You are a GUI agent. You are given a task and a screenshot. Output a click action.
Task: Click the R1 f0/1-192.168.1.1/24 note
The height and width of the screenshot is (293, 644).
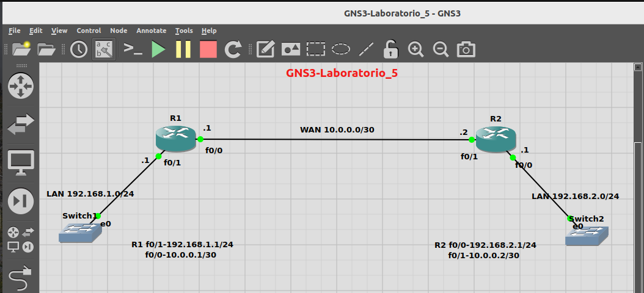coord(182,244)
